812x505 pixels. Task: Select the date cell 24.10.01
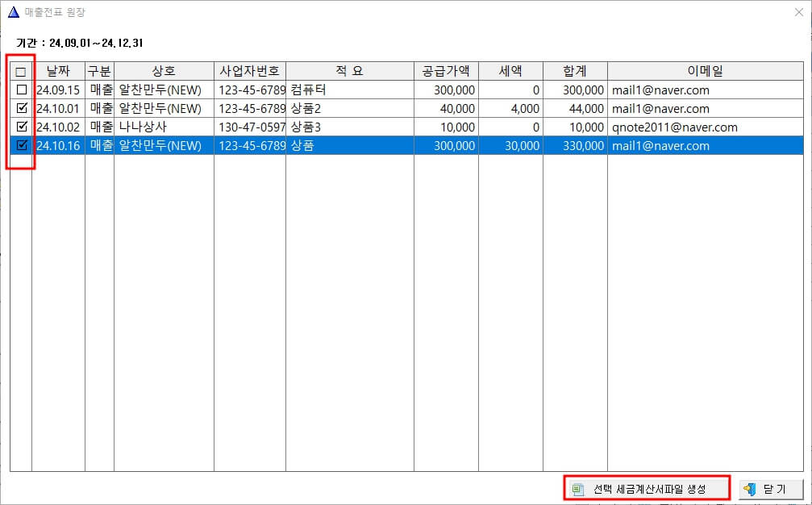point(58,109)
